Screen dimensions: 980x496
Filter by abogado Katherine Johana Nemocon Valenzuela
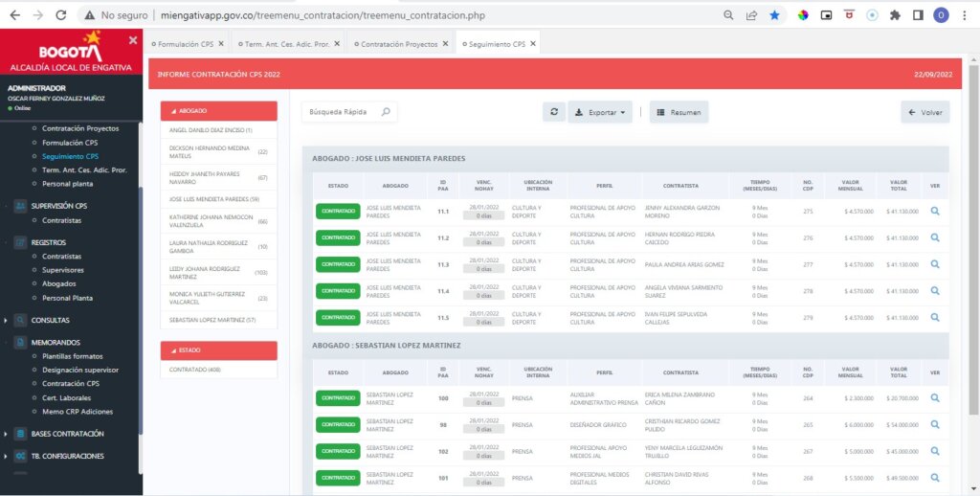click(x=219, y=221)
